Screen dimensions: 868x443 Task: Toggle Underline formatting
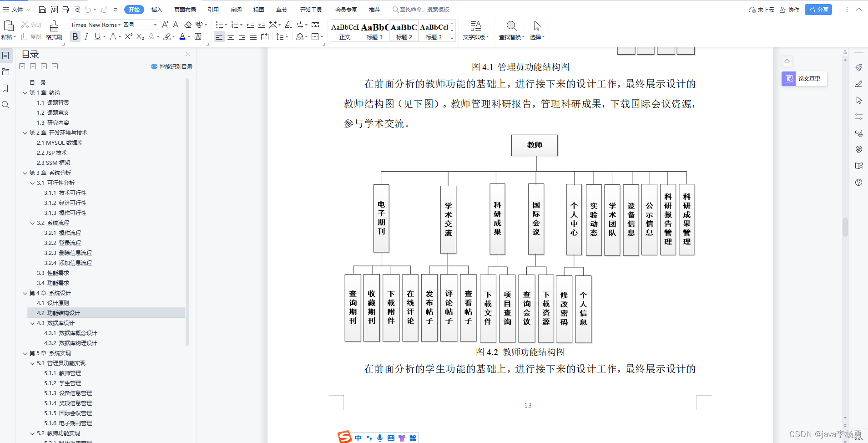point(97,36)
